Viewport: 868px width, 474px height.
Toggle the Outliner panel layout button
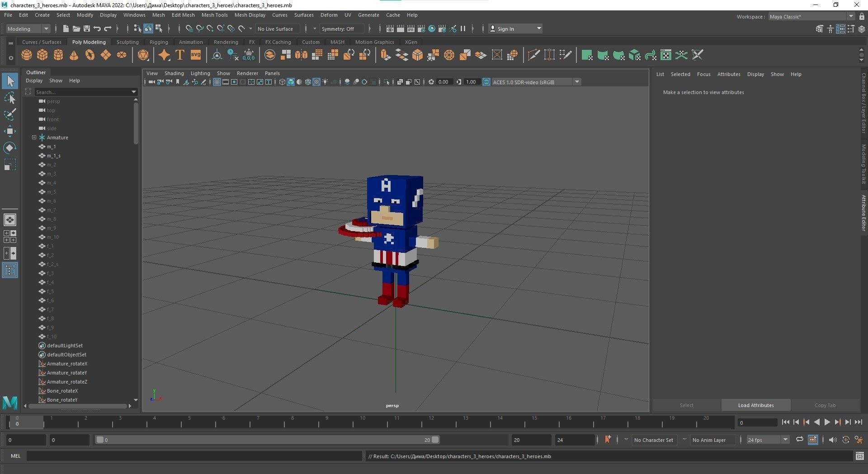coord(10,270)
